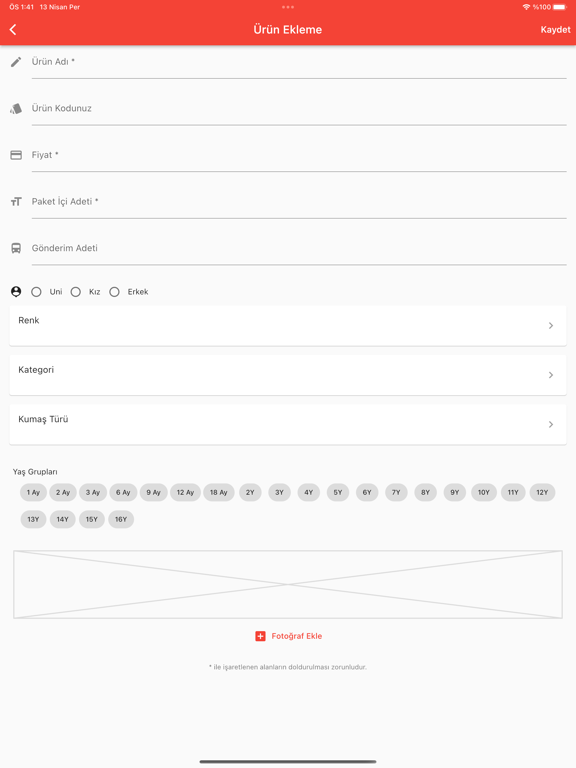Tap the three-dot multitasking indicator at top

tap(288, 7)
